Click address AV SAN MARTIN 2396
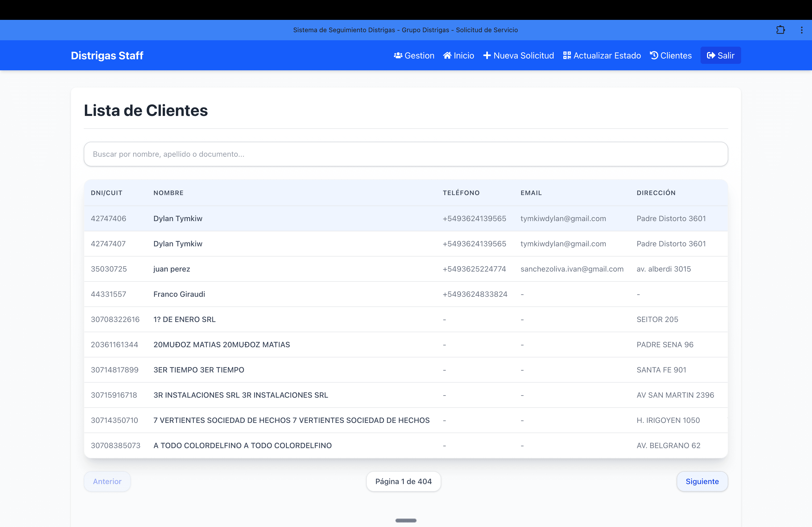 click(675, 395)
